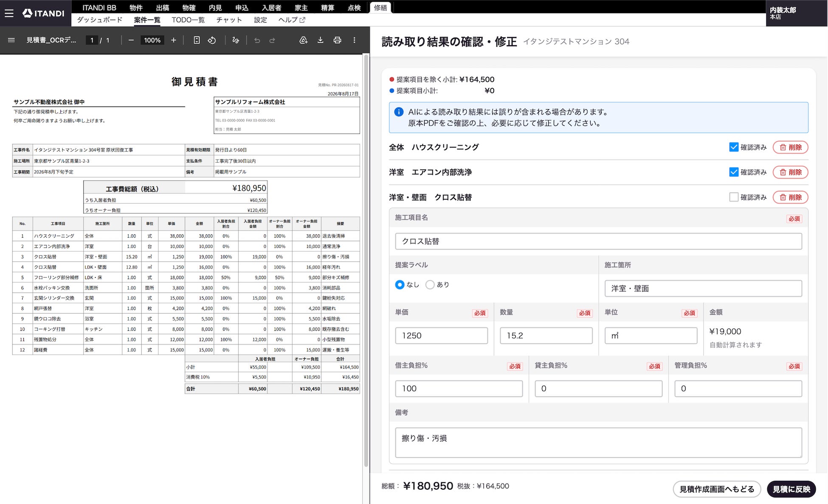
Task: Click the 見積書_OCRデ… file name
Action: [51, 40]
